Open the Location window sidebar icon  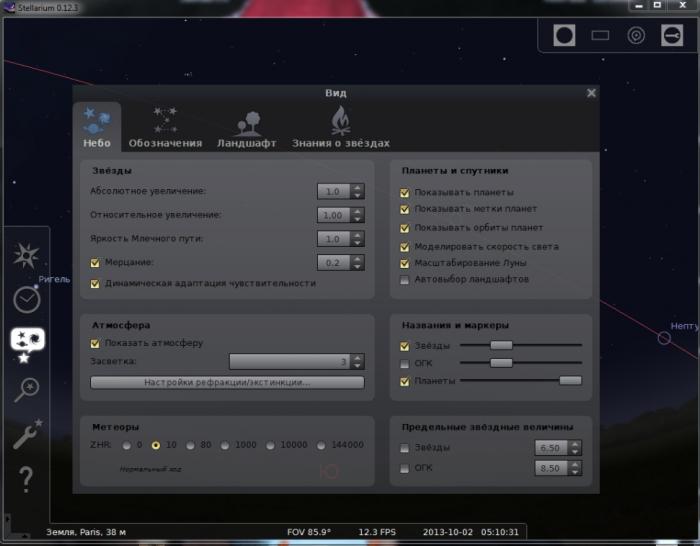click(26, 255)
